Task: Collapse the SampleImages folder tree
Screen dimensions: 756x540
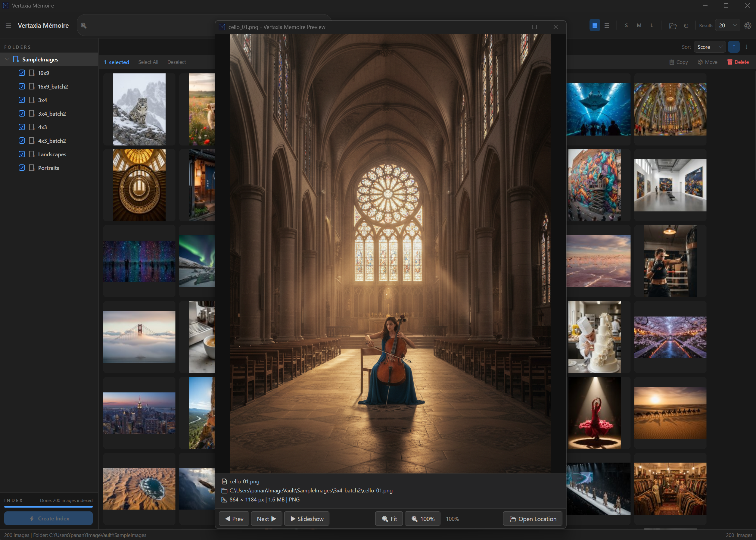Action: click(7, 60)
